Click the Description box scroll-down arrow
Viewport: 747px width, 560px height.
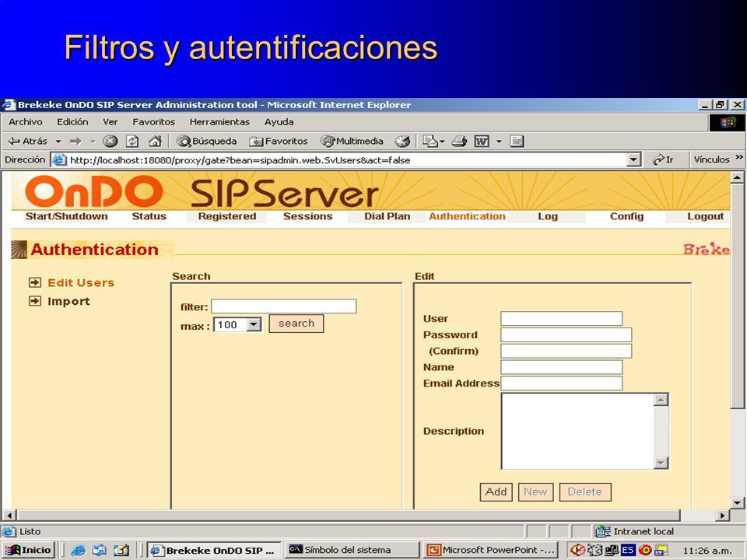click(x=661, y=462)
